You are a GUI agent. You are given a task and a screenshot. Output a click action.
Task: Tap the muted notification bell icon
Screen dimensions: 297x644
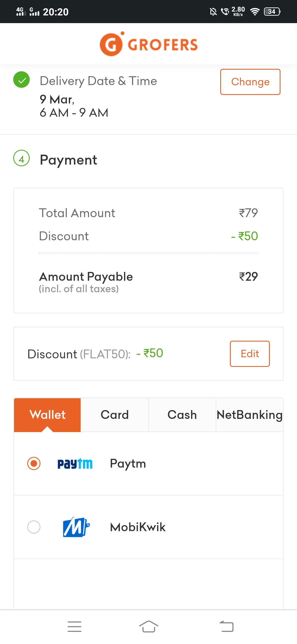click(x=213, y=12)
